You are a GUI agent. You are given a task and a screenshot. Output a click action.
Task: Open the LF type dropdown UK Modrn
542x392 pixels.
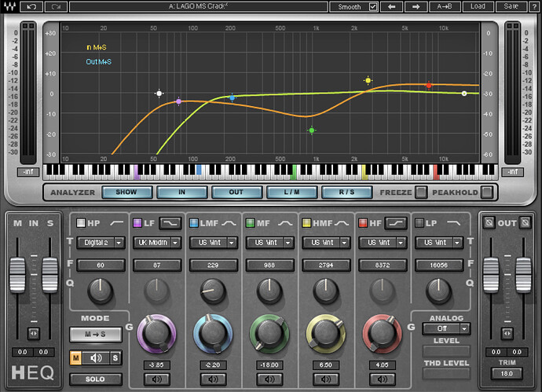(156, 243)
